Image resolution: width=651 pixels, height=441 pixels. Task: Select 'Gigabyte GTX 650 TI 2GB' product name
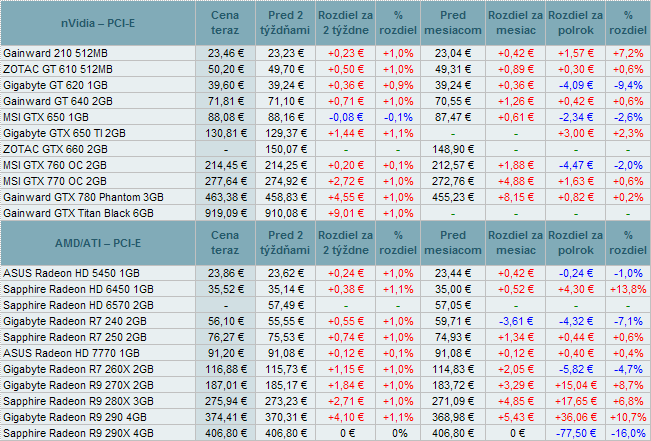tap(64, 133)
